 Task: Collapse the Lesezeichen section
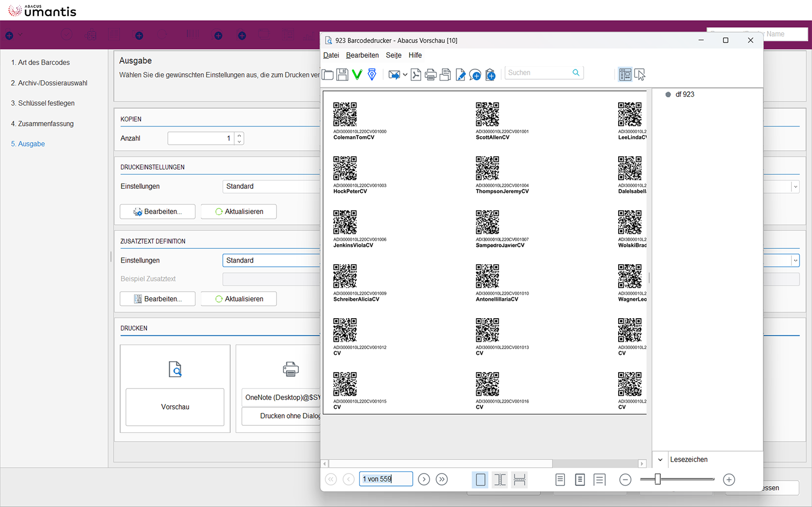(x=660, y=460)
